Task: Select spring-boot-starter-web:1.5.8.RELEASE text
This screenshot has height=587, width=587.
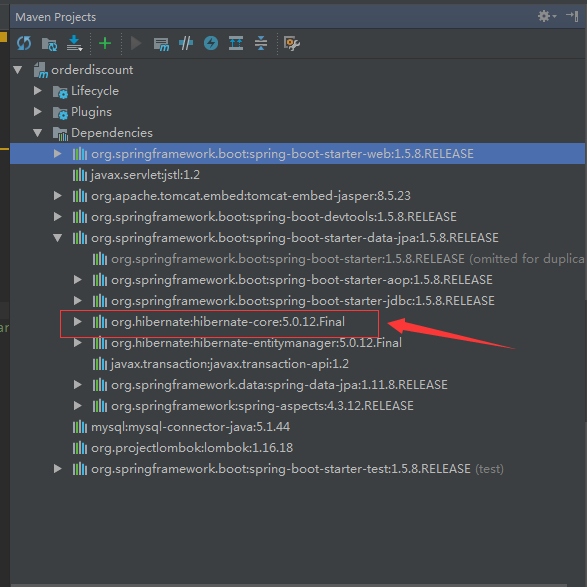Action: click(x=283, y=154)
